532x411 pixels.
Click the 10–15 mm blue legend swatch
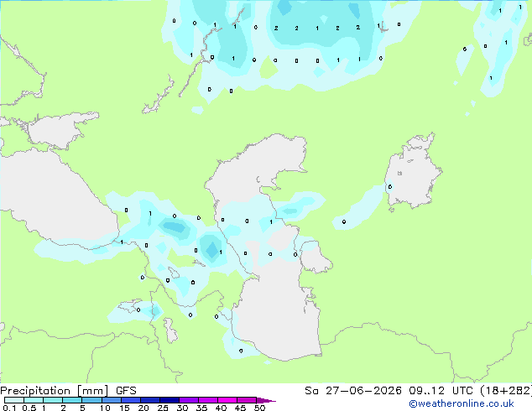[112, 400]
